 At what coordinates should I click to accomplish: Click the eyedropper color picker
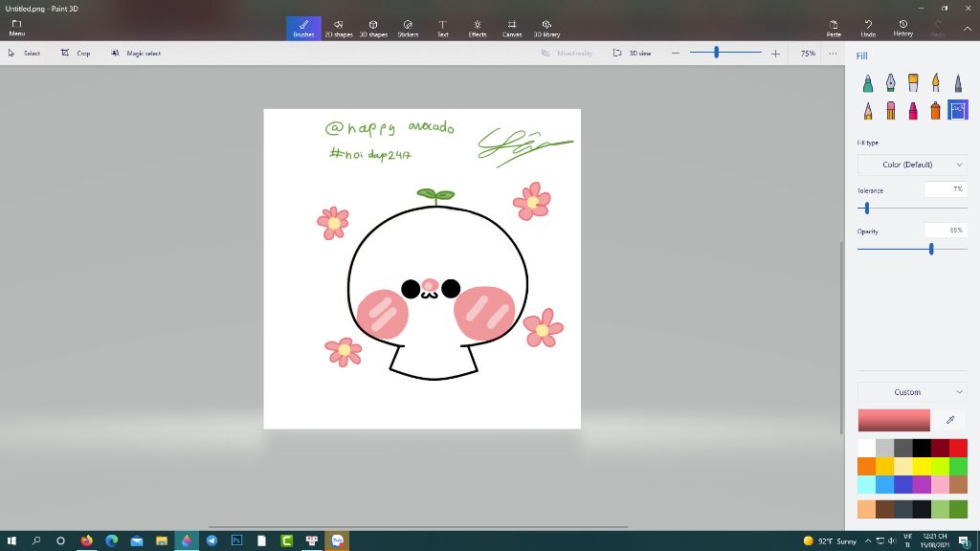[950, 420]
